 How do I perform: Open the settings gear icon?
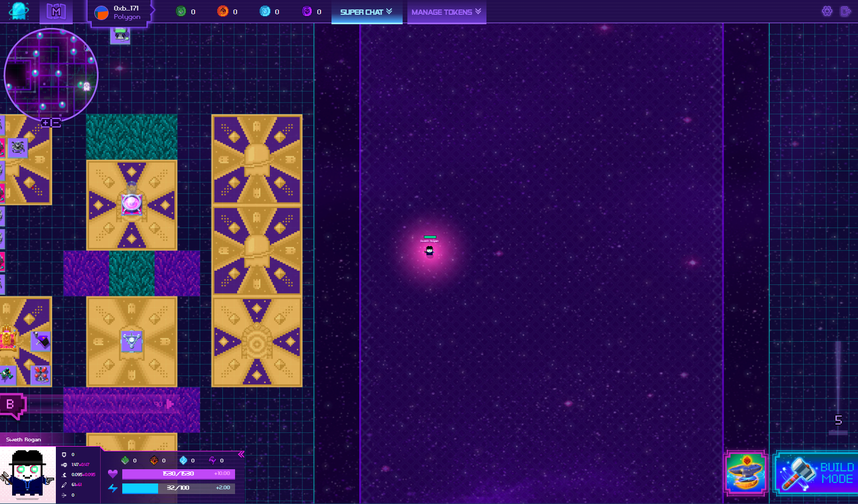point(827,11)
